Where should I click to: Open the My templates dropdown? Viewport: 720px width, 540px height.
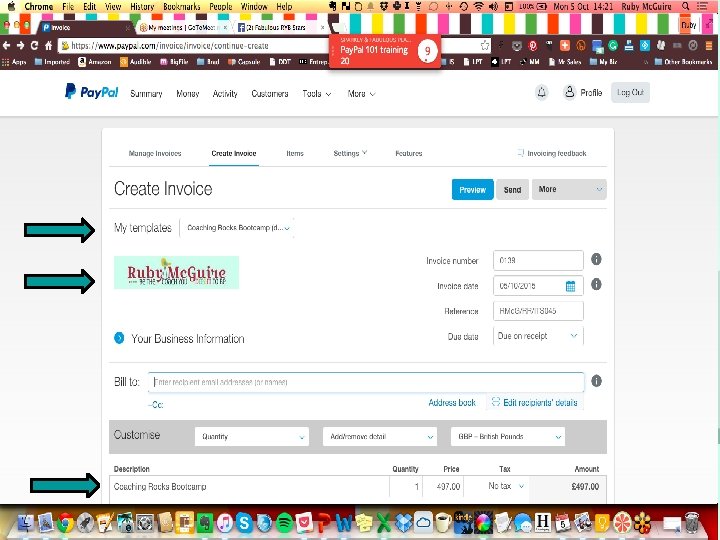237,228
